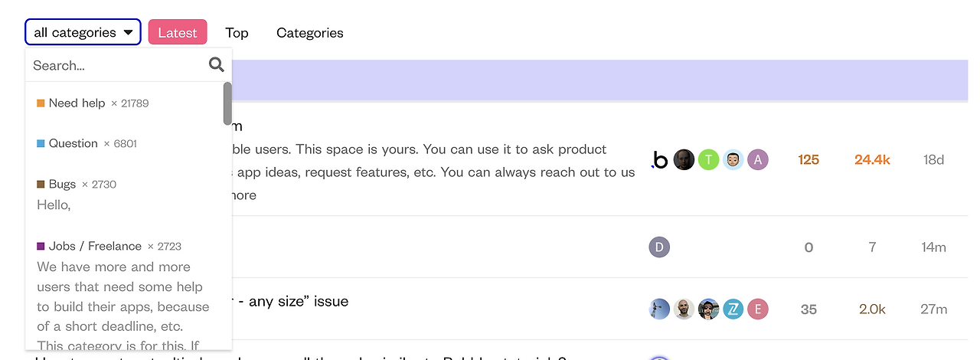Image resolution: width=980 pixels, height=360 pixels.
Task: Click the purple 'A' user avatar
Action: (x=757, y=159)
